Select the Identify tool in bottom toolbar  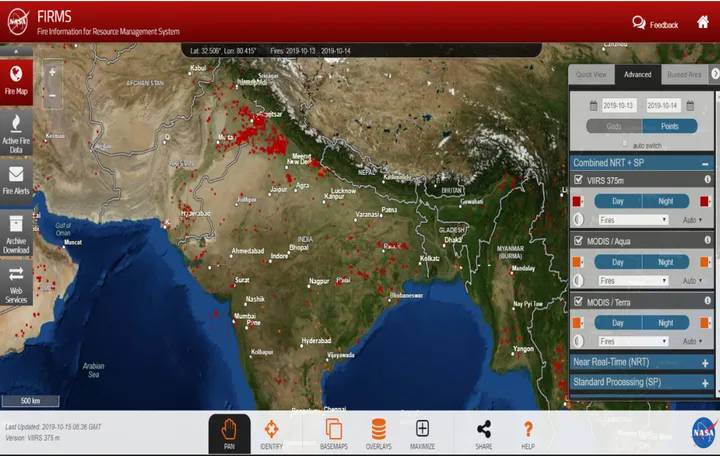pyautogui.click(x=271, y=434)
